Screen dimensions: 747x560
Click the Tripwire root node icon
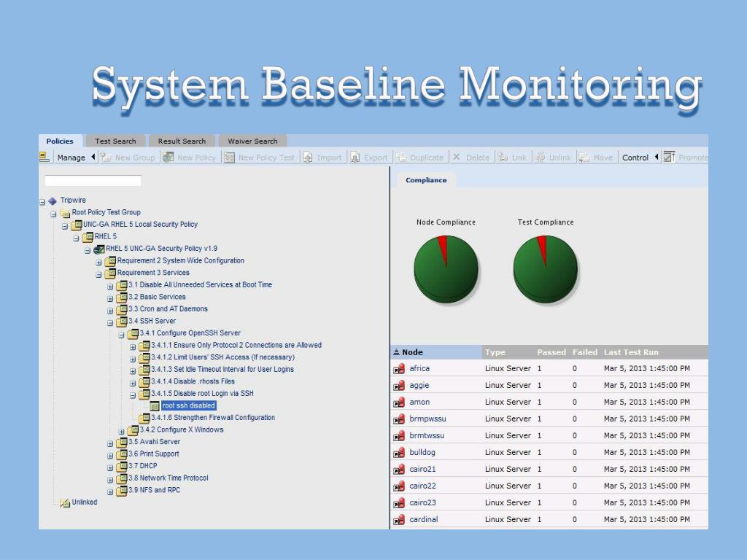(x=53, y=201)
